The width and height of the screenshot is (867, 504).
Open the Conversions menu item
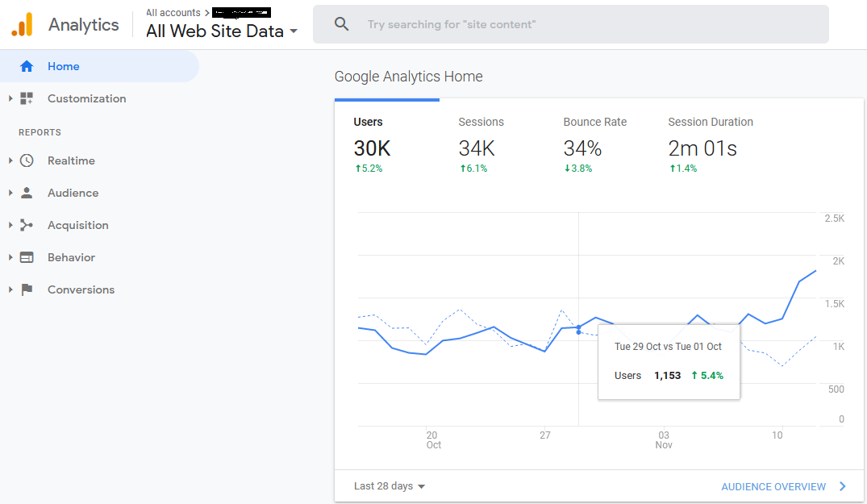(x=81, y=289)
